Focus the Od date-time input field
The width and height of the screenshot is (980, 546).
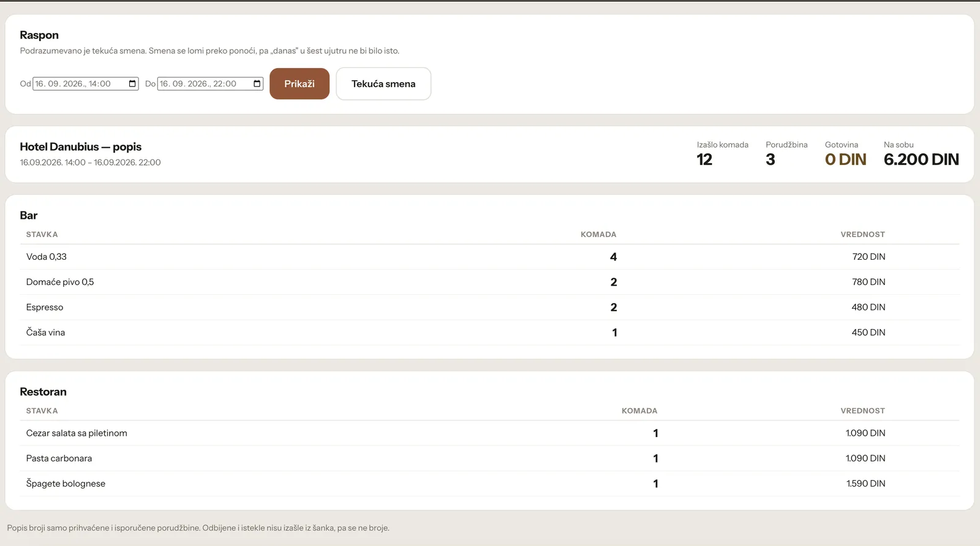(x=86, y=84)
